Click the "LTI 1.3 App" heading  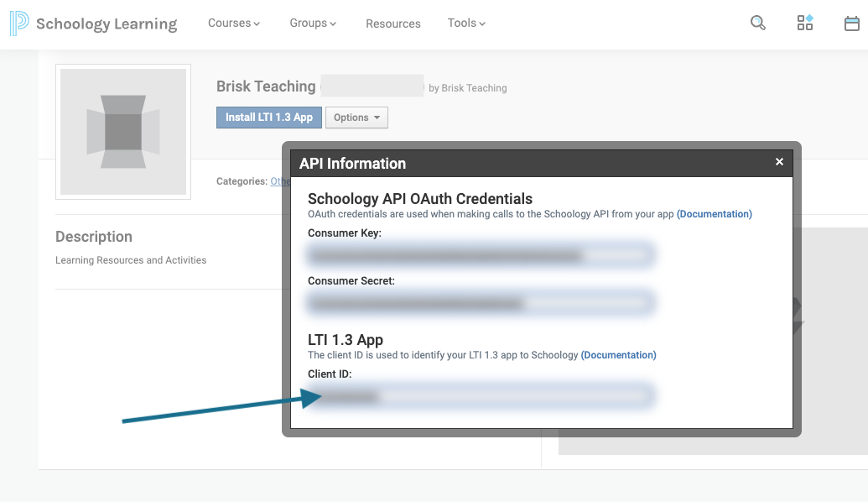346,340
